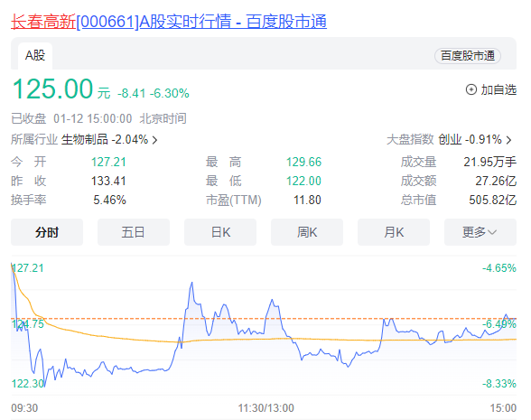This screenshot has width=531, height=420.
Task: Click the 最高 value 129.66
Action: click(x=303, y=162)
